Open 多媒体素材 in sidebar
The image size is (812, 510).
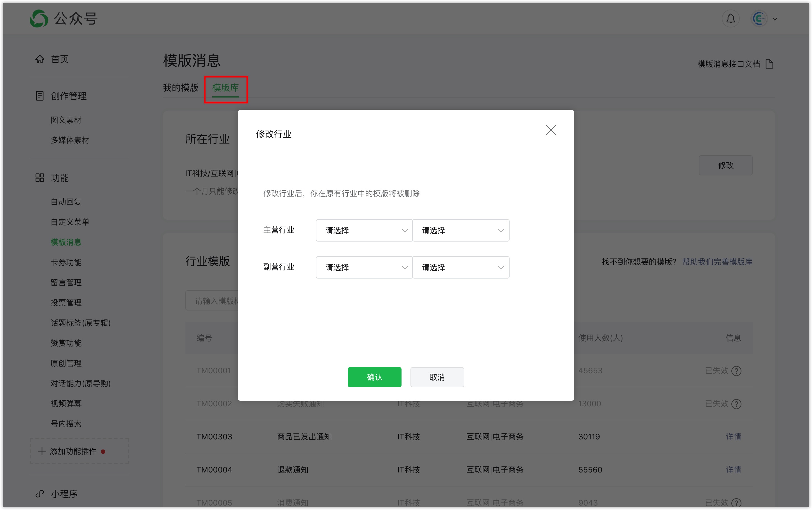[70, 140]
